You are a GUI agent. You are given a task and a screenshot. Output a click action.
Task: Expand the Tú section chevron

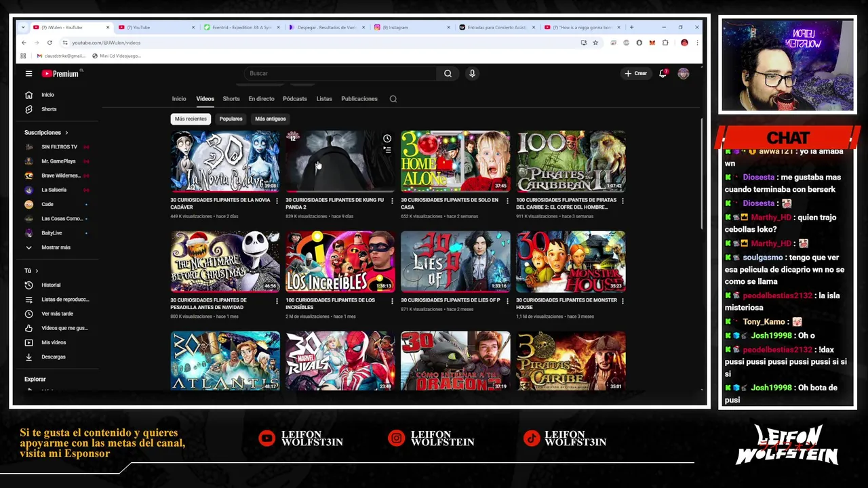[x=37, y=271]
